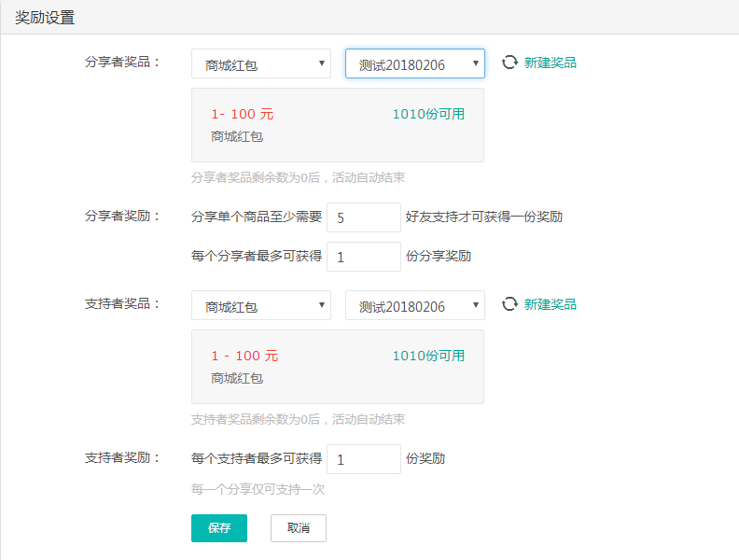Image resolution: width=739 pixels, height=560 pixels.
Task: Expand the 分享者奖品 dropdown showing 测试20180206
Action: [414, 63]
